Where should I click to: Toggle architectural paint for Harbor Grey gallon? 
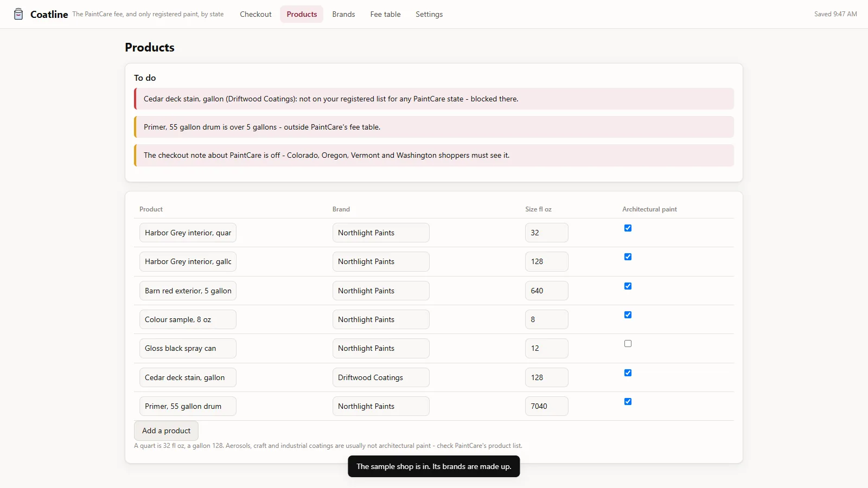pos(628,257)
